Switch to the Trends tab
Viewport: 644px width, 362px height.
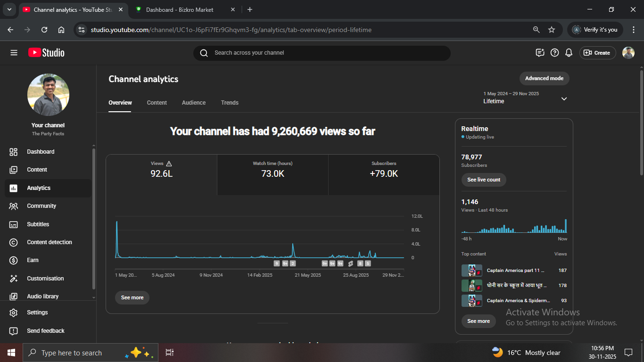point(230,103)
